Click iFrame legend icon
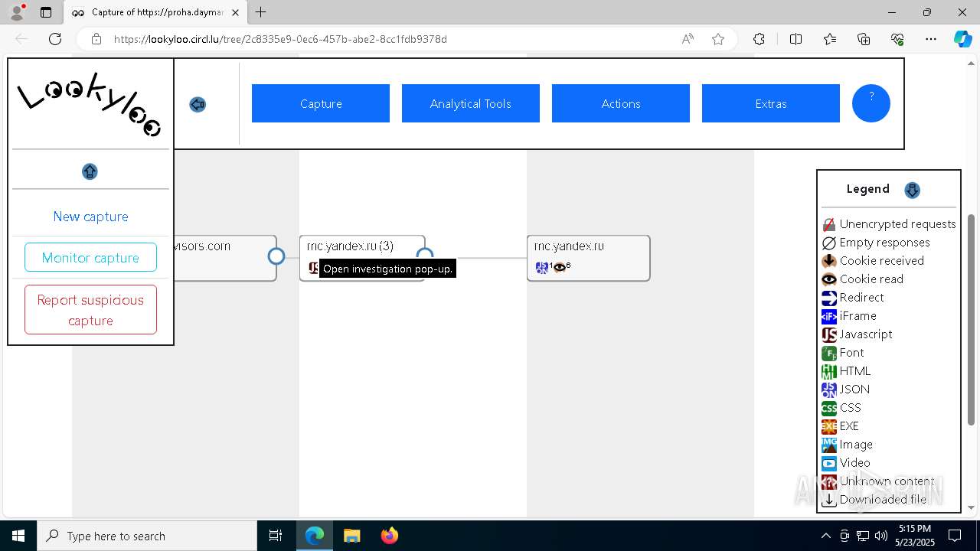Screen dimensions: 980x551 coord(829,316)
